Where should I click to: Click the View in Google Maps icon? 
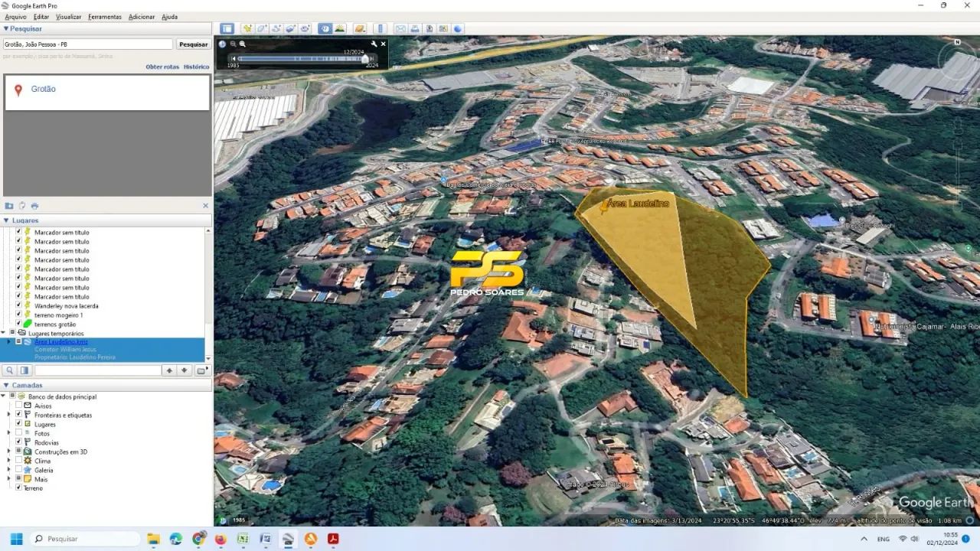[x=443, y=28]
